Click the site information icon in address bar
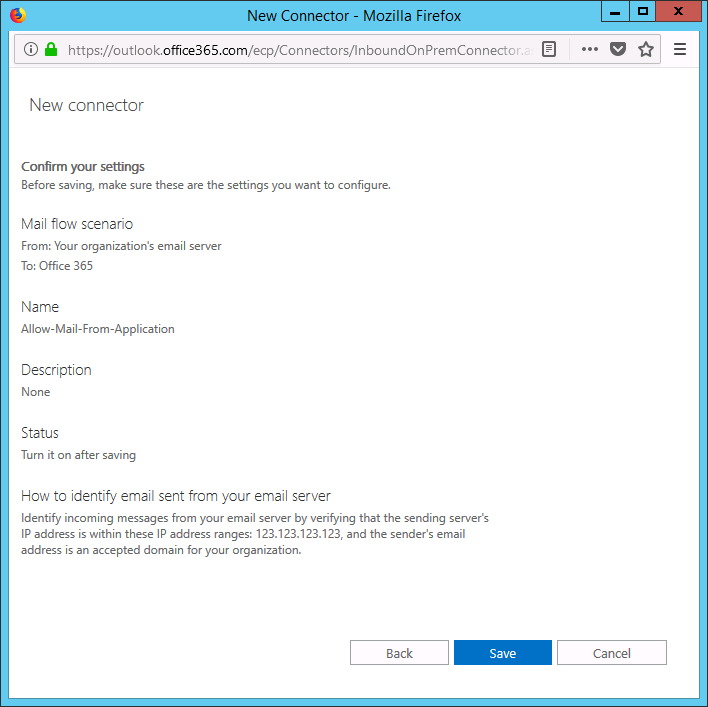 31,49
